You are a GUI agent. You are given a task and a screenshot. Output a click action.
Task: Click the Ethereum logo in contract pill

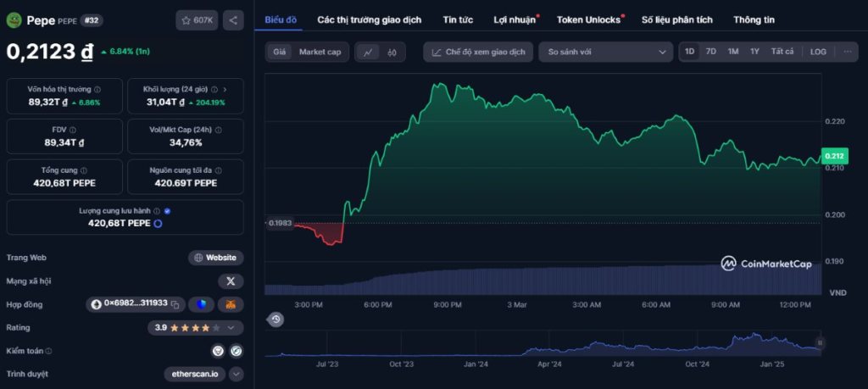point(97,304)
